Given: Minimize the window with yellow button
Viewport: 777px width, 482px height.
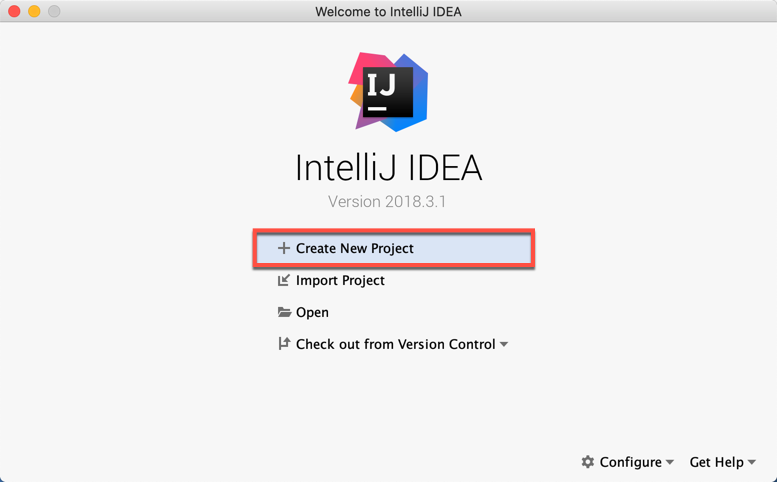Looking at the screenshot, I should [34, 11].
